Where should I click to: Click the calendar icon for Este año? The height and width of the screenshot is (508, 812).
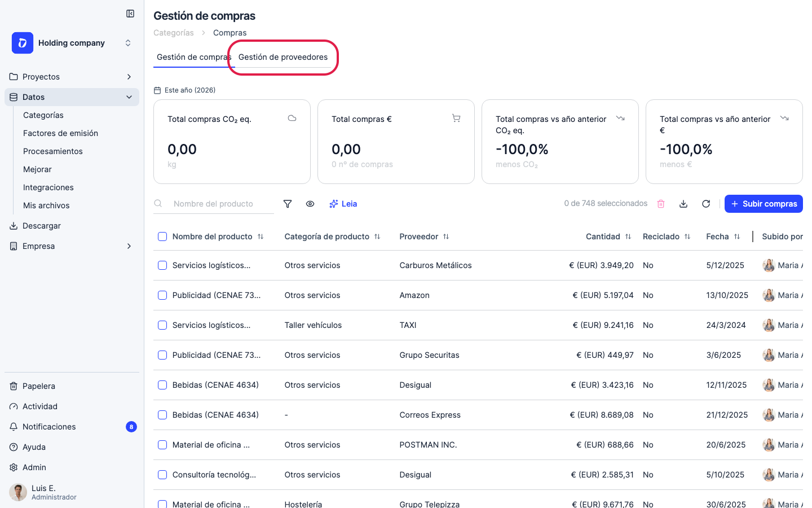tap(157, 90)
